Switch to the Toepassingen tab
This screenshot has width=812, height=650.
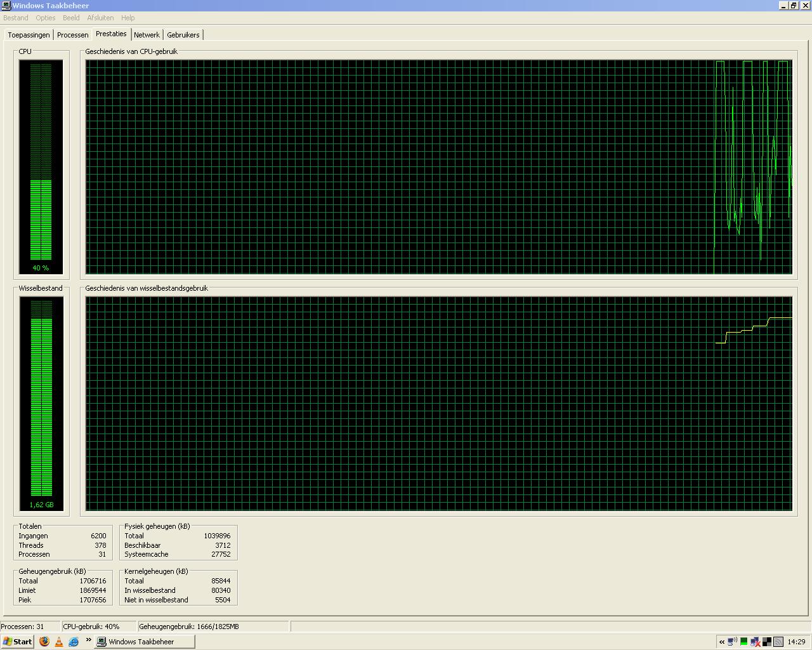[29, 35]
